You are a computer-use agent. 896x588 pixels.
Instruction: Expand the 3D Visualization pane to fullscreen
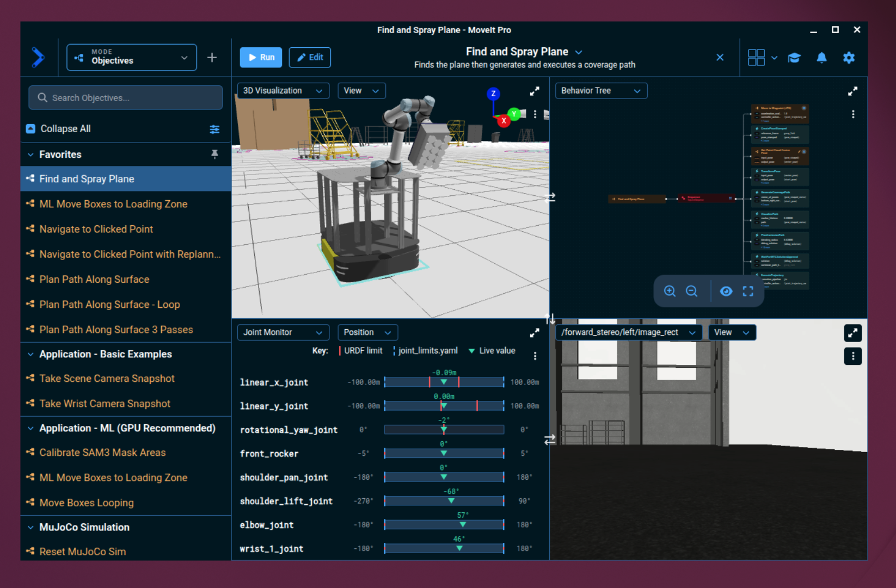(535, 91)
